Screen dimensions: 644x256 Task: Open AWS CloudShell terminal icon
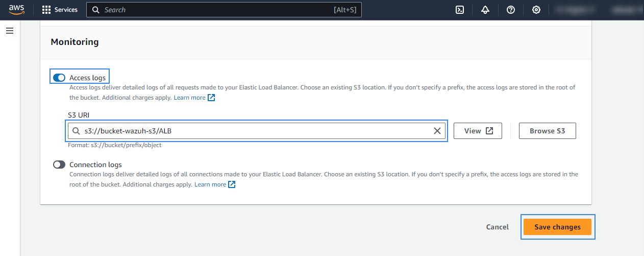[460, 10]
